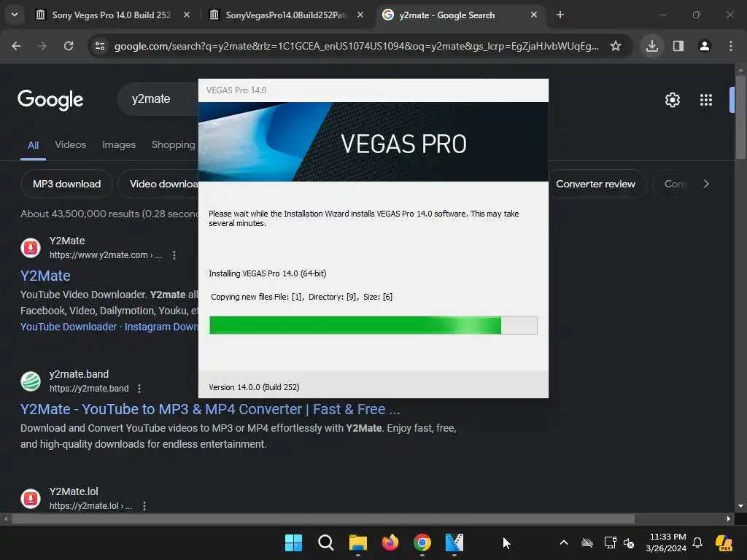747x560 pixels.
Task: Click the Y2Mate.lol favicon
Action: click(x=31, y=498)
